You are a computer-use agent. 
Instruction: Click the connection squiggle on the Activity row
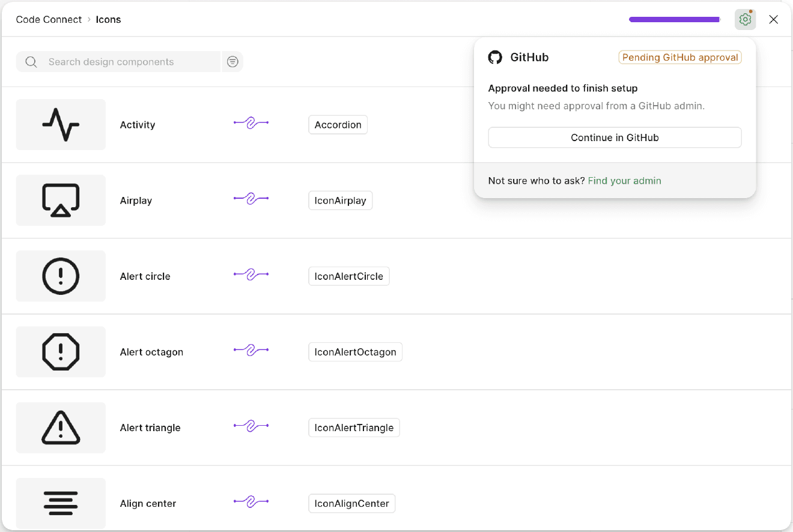(x=251, y=122)
